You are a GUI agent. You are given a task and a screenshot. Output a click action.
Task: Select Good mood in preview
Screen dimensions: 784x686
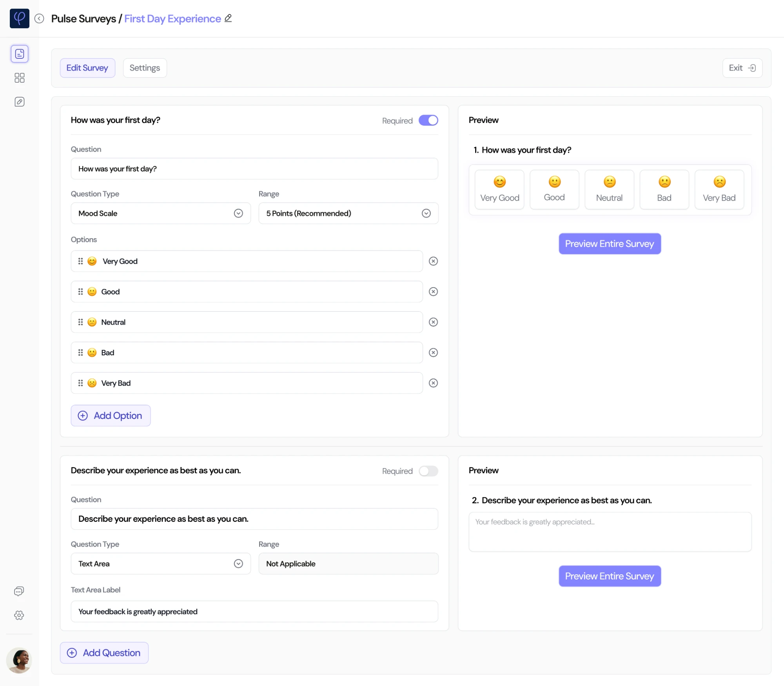point(554,190)
